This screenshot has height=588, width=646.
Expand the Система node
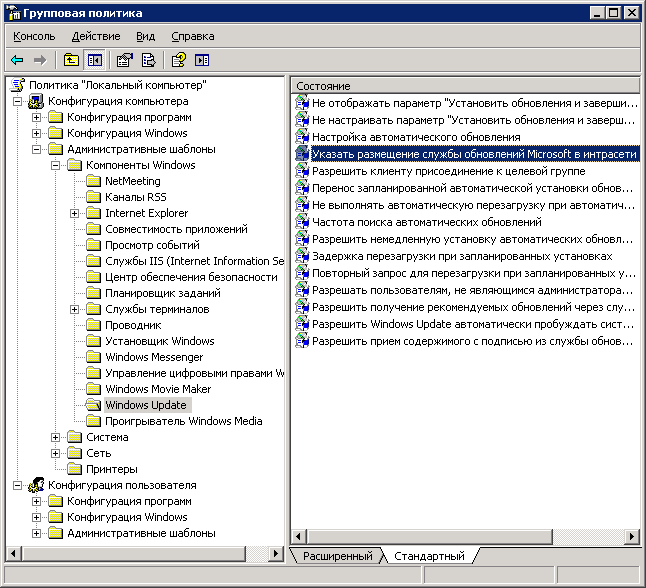coord(55,438)
